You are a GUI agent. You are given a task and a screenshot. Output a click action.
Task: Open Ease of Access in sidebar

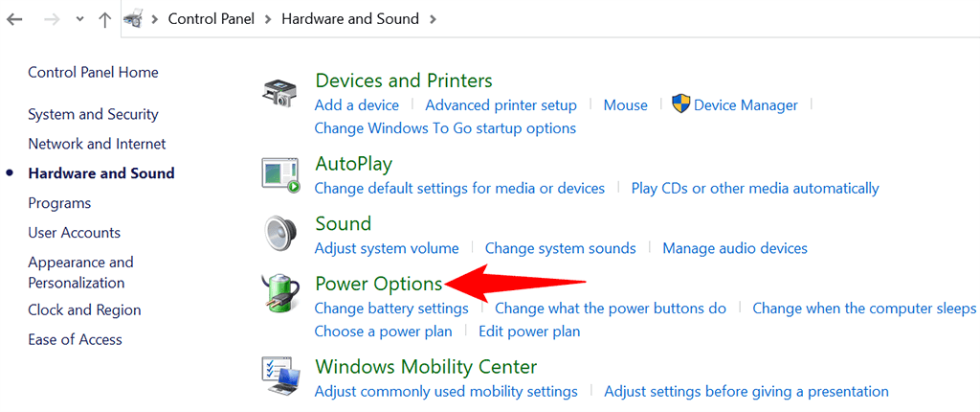tap(75, 339)
